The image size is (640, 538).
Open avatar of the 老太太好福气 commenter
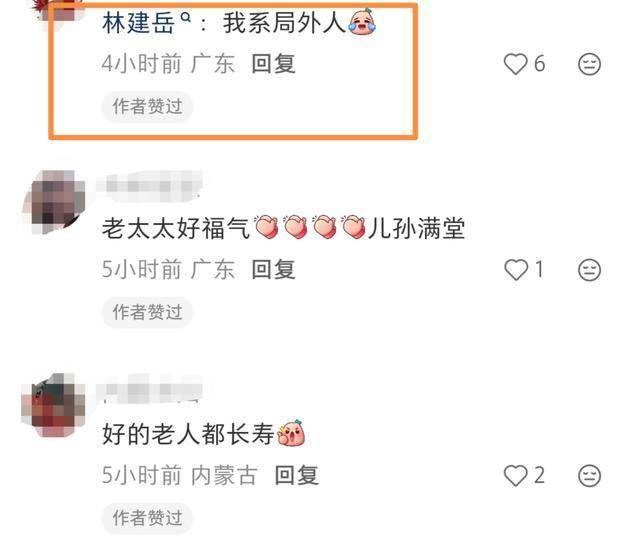coord(55,202)
